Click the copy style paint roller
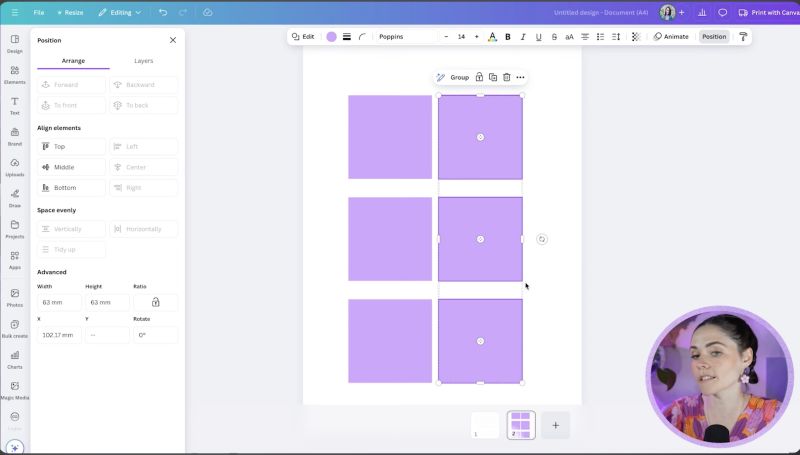Image resolution: width=800 pixels, height=455 pixels. pyautogui.click(x=743, y=37)
